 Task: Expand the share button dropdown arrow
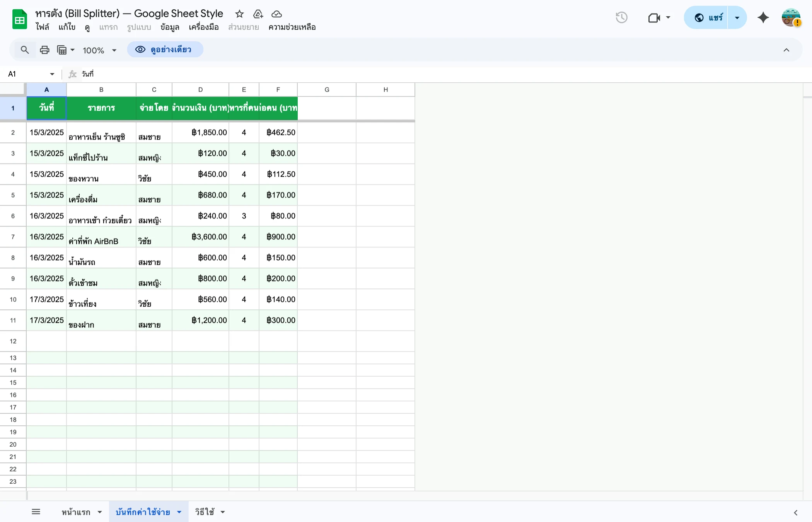click(x=737, y=17)
